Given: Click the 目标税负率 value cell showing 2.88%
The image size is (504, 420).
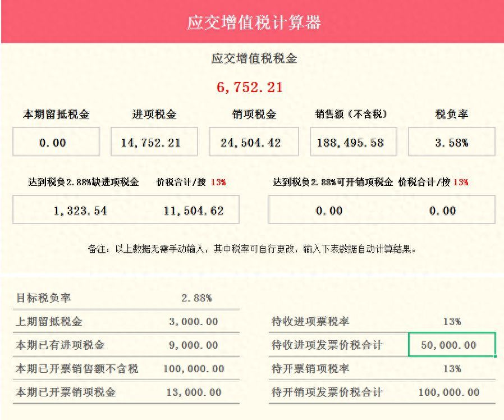Looking at the screenshot, I should [196, 298].
